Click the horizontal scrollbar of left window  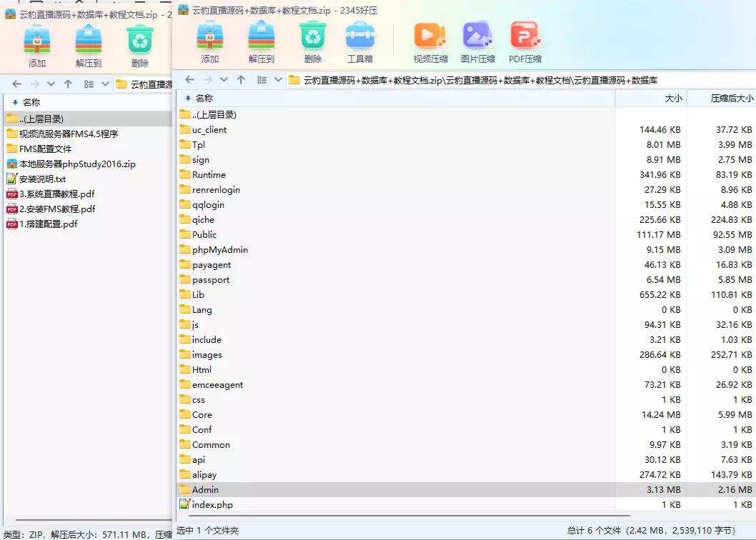click(x=94, y=520)
